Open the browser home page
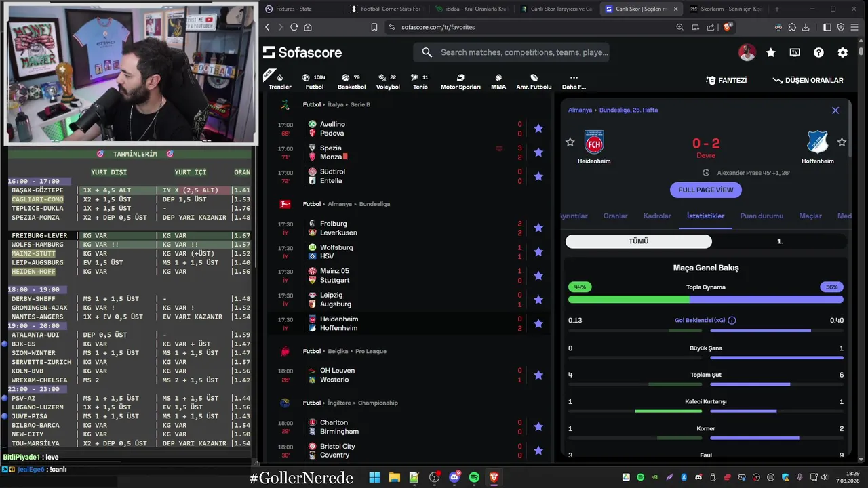The image size is (868, 488). [x=308, y=27]
